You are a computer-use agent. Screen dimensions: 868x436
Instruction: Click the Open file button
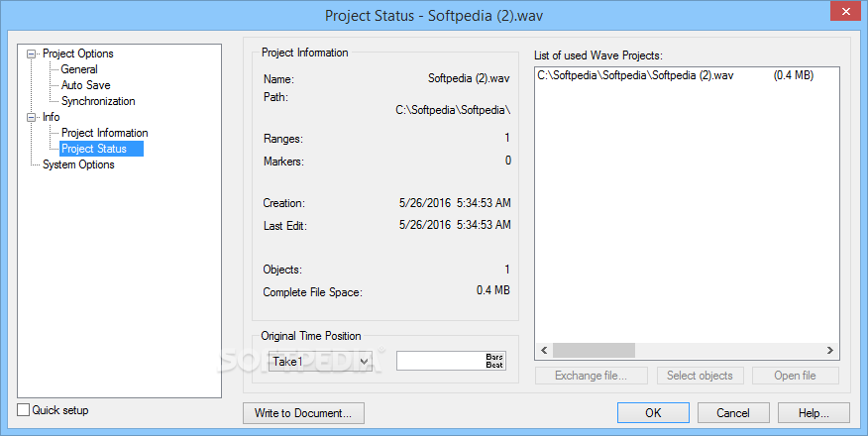point(795,376)
